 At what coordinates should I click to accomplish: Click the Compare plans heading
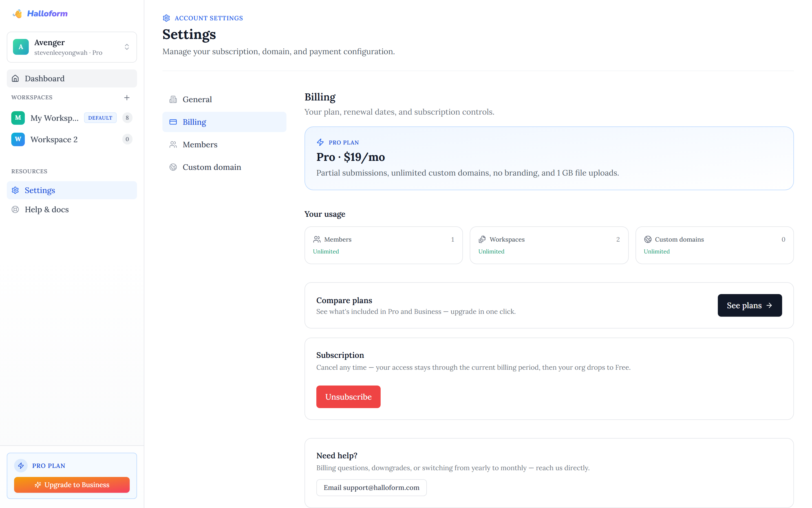[x=344, y=300]
